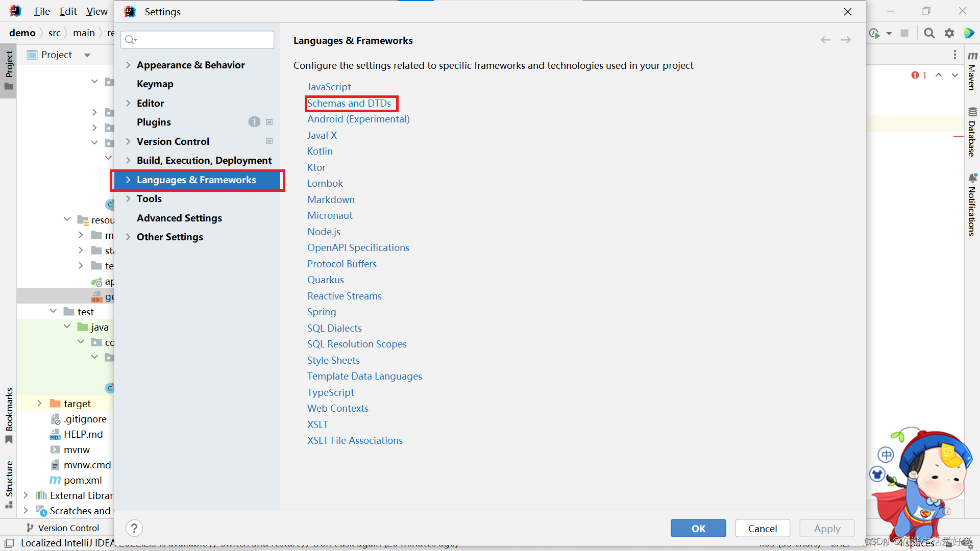Image resolution: width=980 pixels, height=551 pixels.
Task: Click the first error navigation arrow up
Action: (x=939, y=74)
